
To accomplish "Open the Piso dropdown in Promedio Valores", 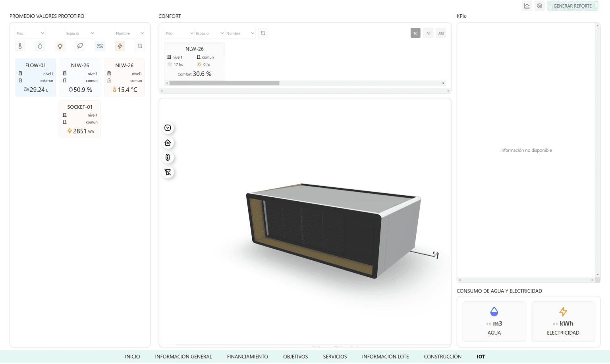I will click(x=30, y=33).
